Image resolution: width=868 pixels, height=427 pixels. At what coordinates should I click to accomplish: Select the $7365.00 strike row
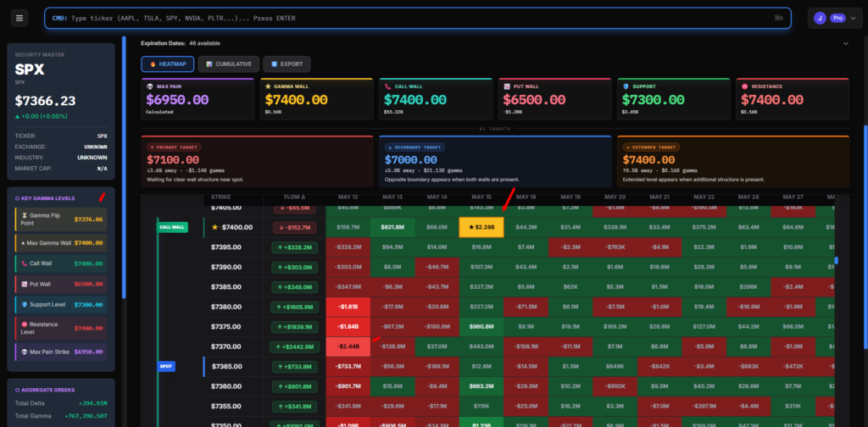(x=520, y=367)
